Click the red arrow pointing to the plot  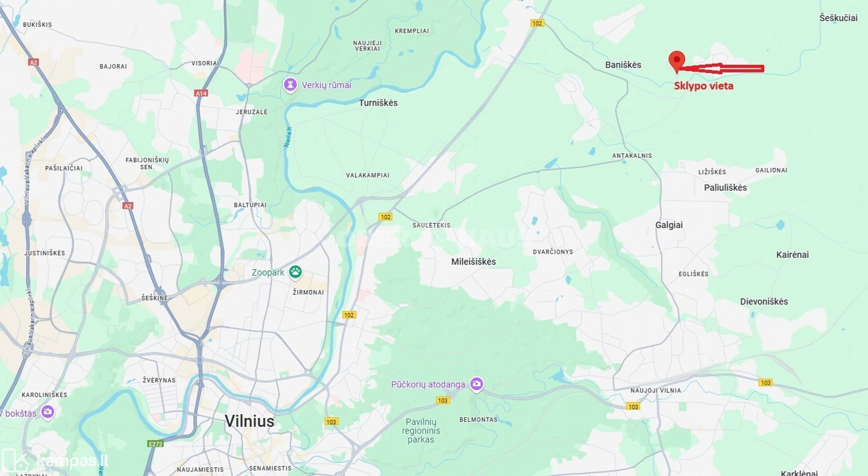[720, 69]
